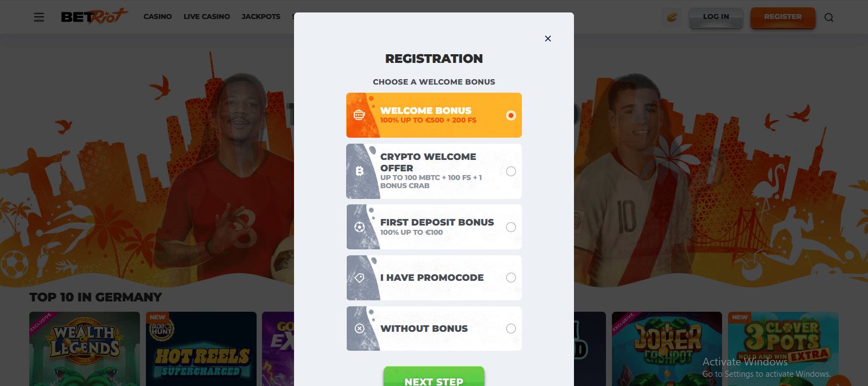The height and width of the screenshot is (386, 868).
Task: Click the search magnifier icon
Action: pos(828,17)
